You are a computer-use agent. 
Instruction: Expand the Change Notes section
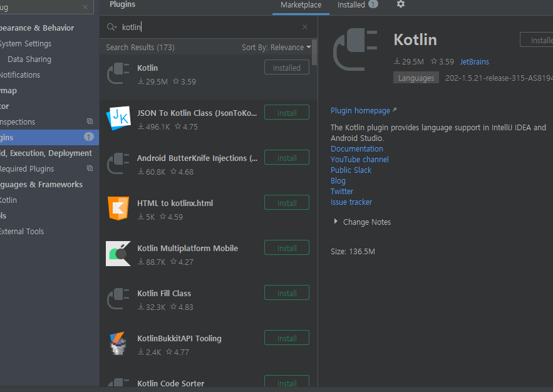[336, 222]
